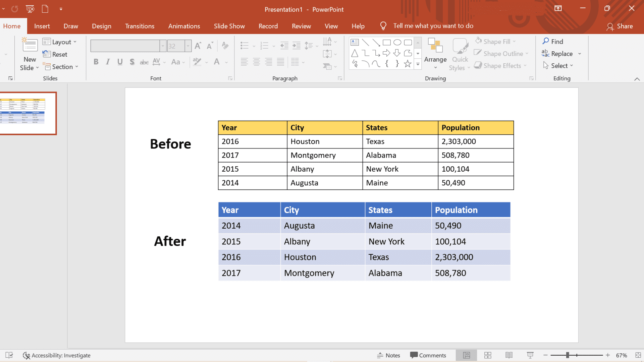Viewport: 644px width, 362px height.
Task: Click the Find button in Editing
Action: pos(553,41)
